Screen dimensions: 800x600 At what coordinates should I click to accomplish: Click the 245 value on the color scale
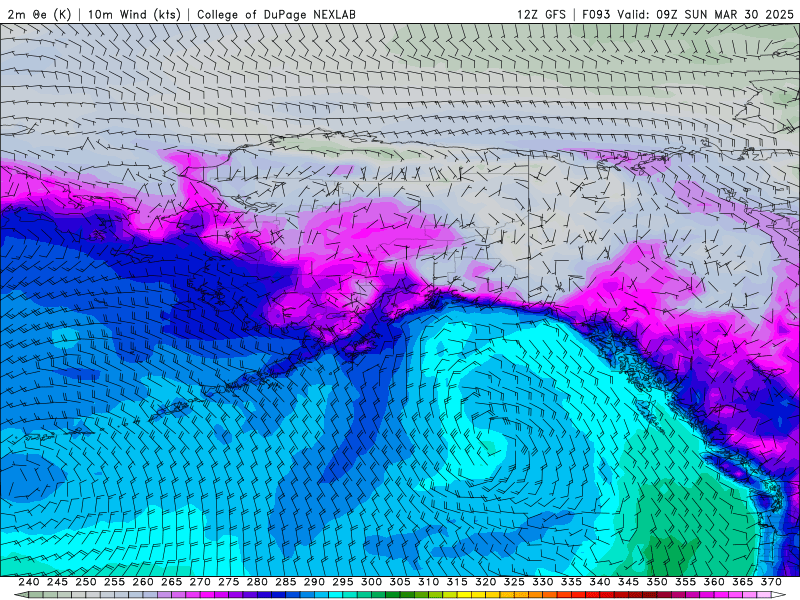click(57, 582)
